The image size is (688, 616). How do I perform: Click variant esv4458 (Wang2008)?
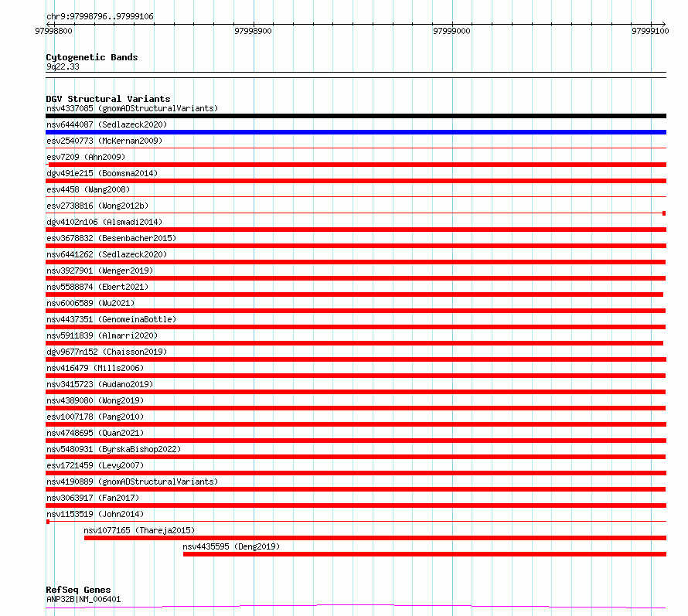click(x=88, y=189)
